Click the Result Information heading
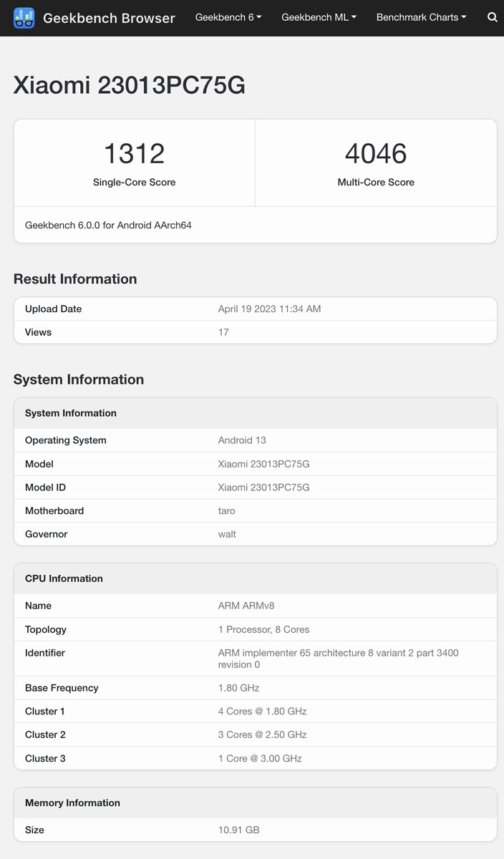 [x=75, y=279]
